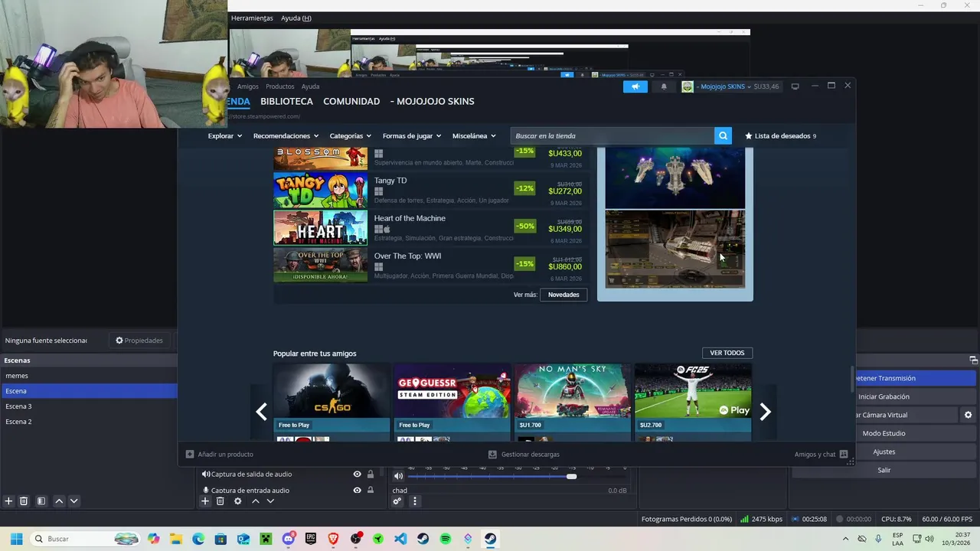This screenshot has width=980, height=551.
Task: Open Amigos y chat
Action: coord(821,454)
